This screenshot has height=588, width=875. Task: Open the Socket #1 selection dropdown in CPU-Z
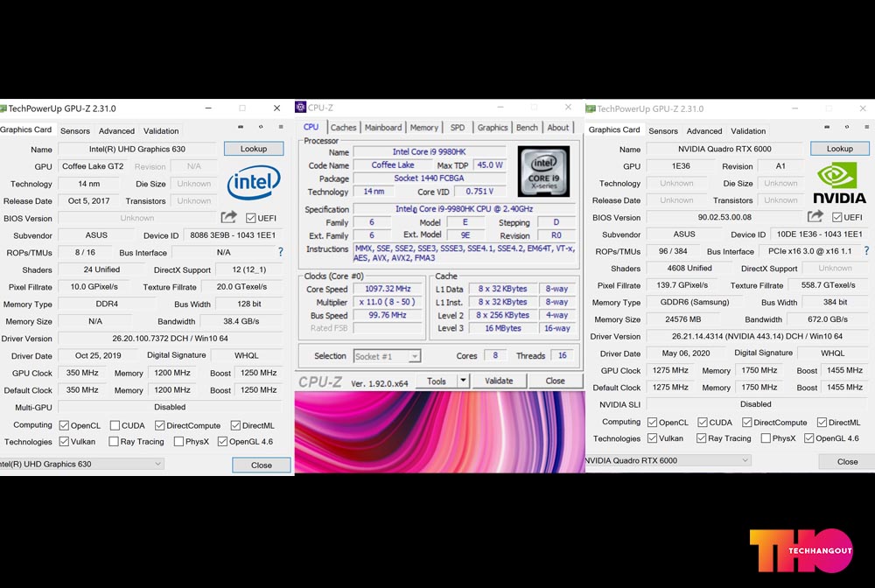(x=387, y=356)
